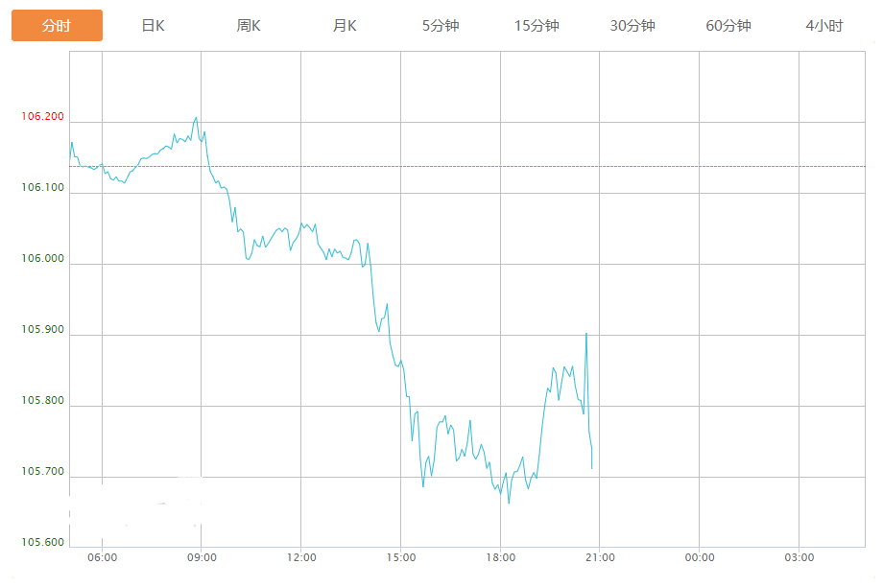This screenshot has height=588, width=883.
Task: Switch to the 日K daily chart tab
Action: [153, 26]
